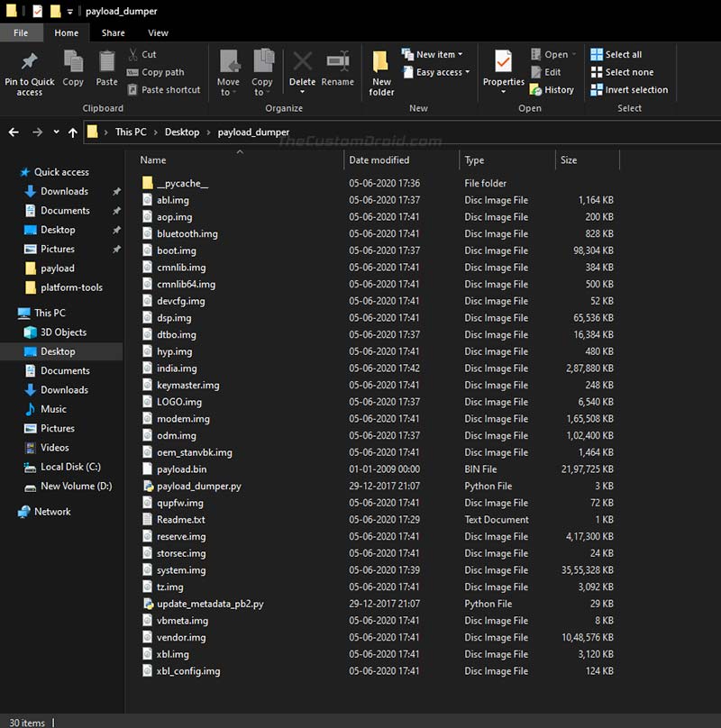This screenshot has width=721, height=728.
Task: Select the Cut icon
Action: tap(132, 54)
